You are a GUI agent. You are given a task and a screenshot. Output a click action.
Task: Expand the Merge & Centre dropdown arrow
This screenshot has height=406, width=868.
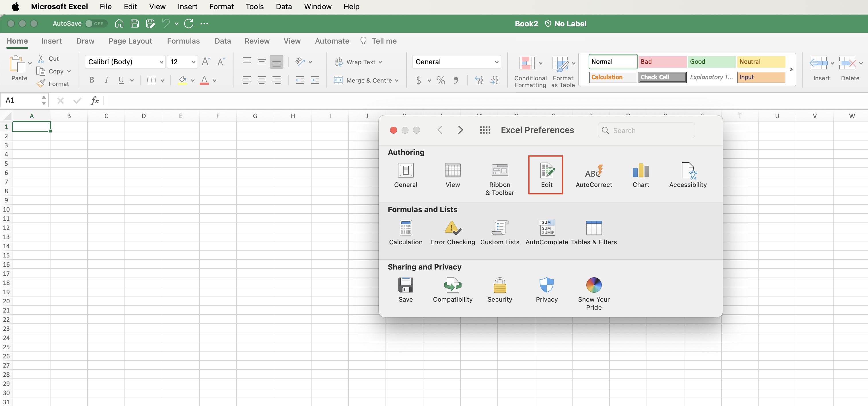click(x=397, y=81)
